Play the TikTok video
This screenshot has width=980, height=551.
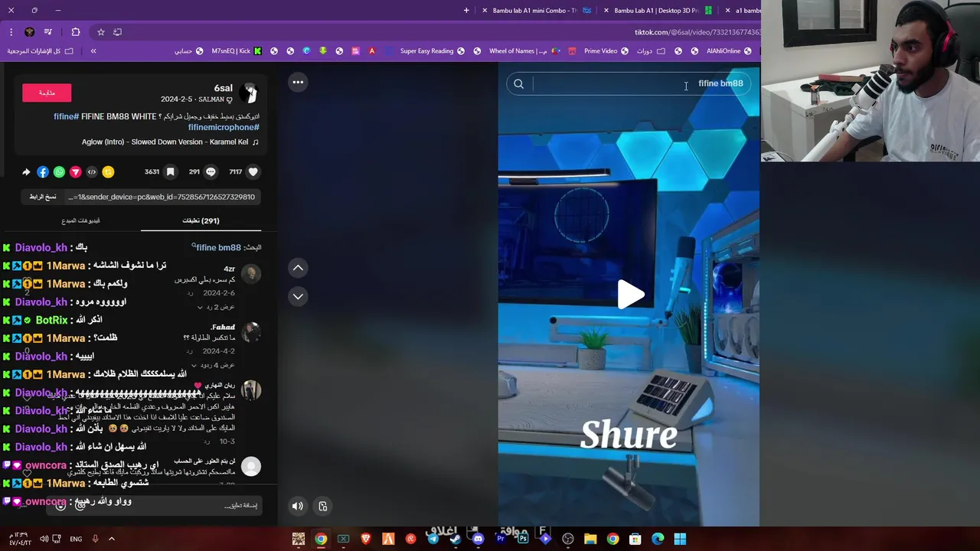pos(631,295)
